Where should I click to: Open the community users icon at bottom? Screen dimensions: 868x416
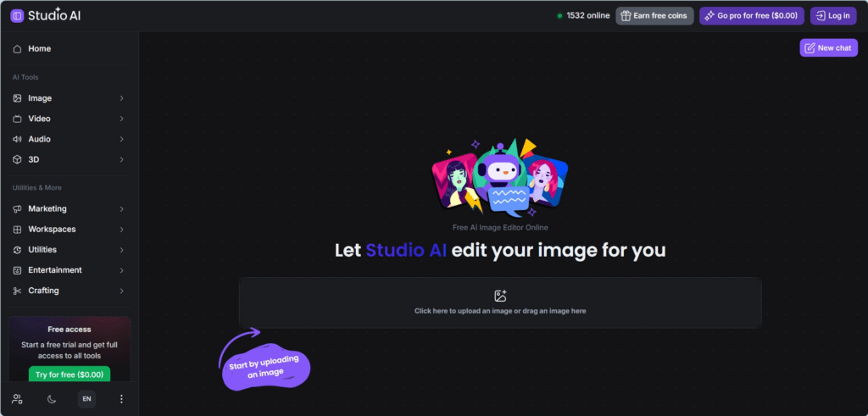(x=17, y=399)
